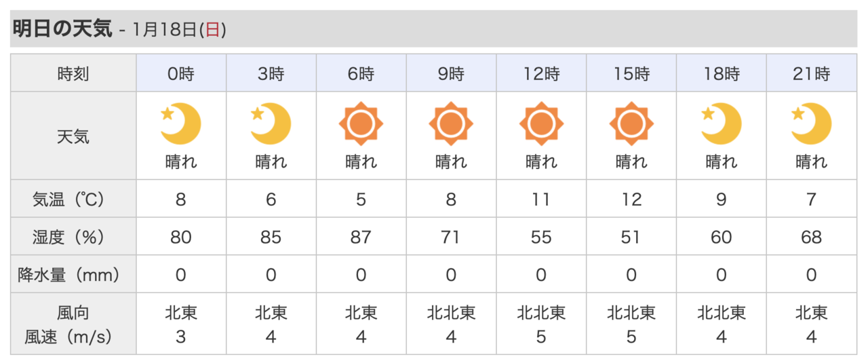Click the 時刻 row header
This screenshot has width=868, height=363.
73,73
